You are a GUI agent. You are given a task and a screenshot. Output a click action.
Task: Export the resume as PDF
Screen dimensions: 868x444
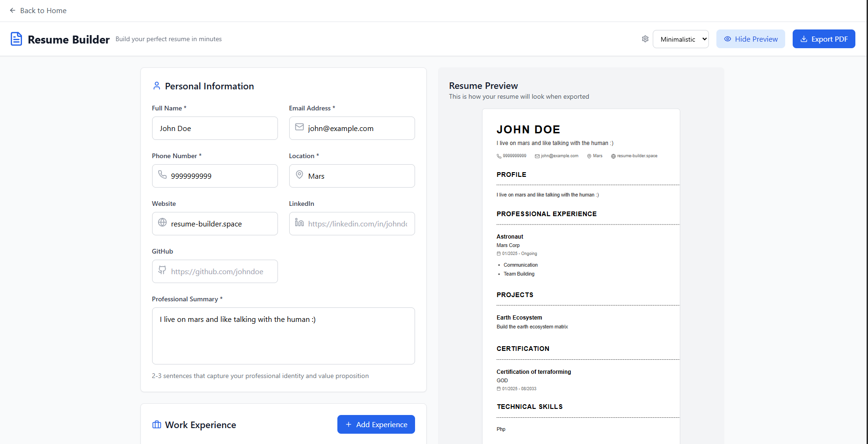(x=824, y=39)
